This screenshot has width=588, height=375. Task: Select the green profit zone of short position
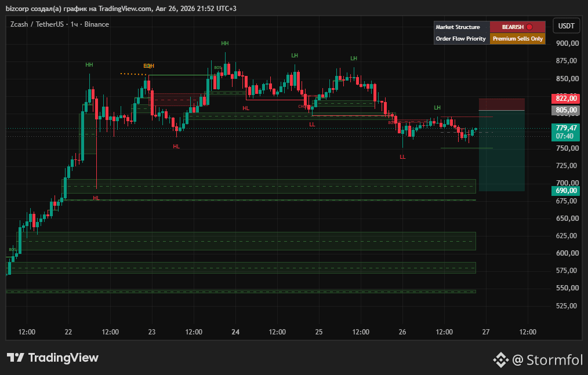pos(502,151)
